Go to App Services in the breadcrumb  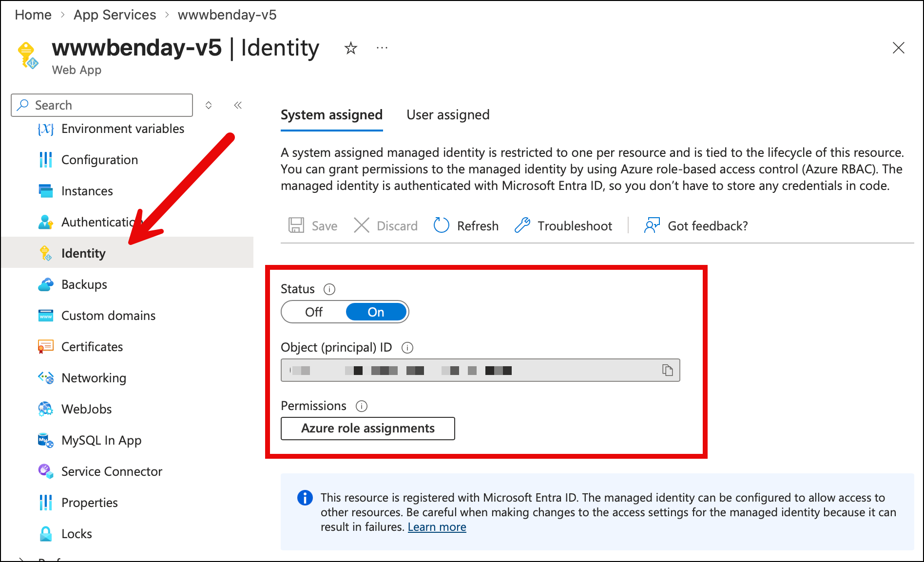coord(115,15)
